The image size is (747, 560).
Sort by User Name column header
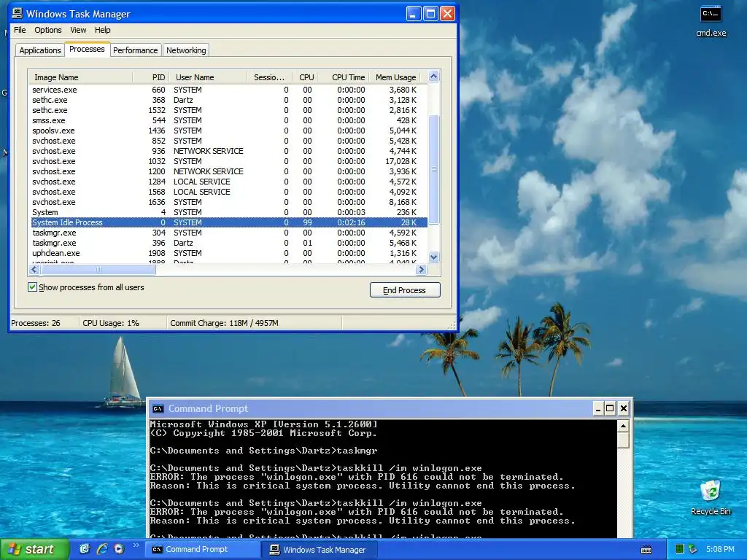pyautogui.click(x=209, y=77)
